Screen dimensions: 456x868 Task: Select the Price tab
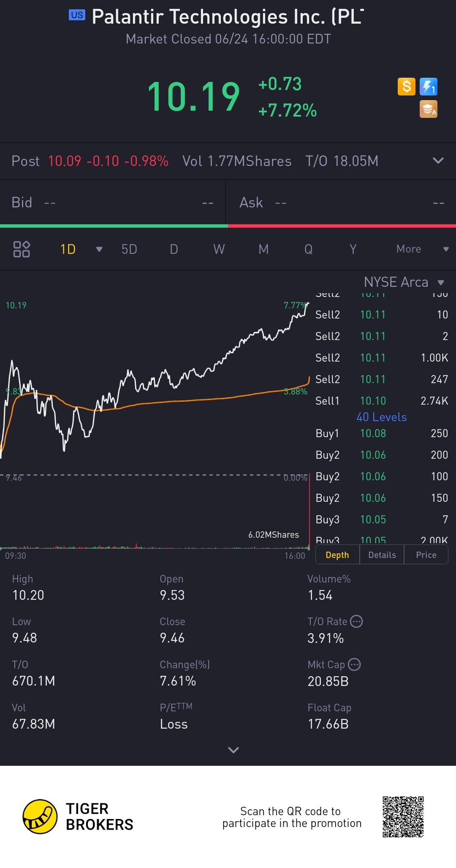[426, 555]
